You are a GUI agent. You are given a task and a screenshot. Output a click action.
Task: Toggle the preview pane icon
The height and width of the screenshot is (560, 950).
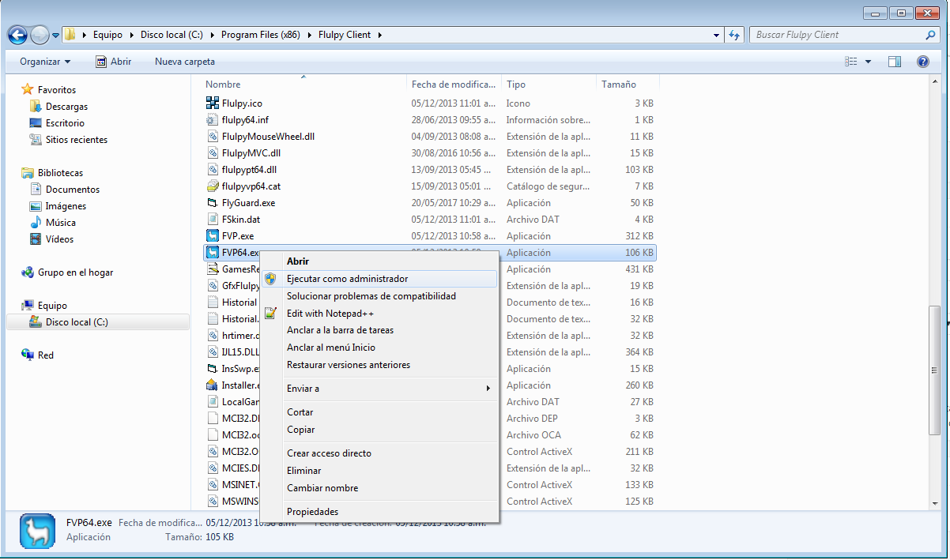[895, 62]
